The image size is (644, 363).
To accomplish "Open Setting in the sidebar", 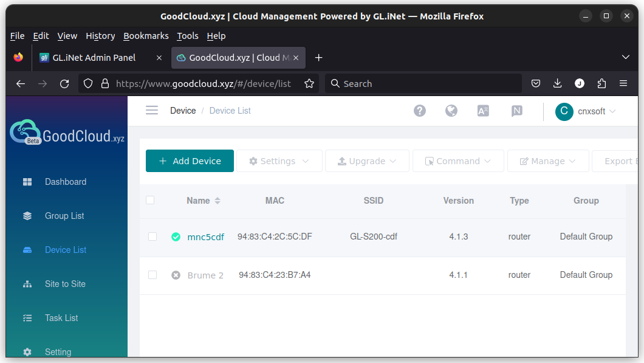I will coord(58,352).
